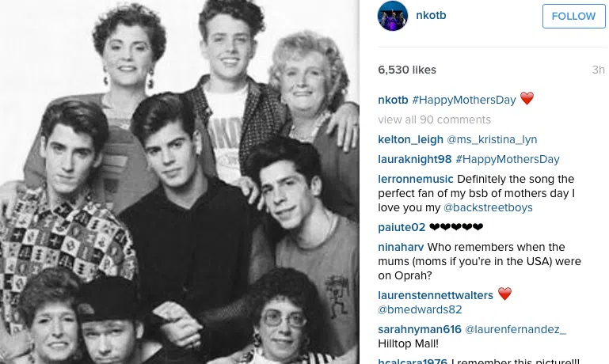Click the FOLLOW button
The image size is (609, 364).
(x=573, y=17)
